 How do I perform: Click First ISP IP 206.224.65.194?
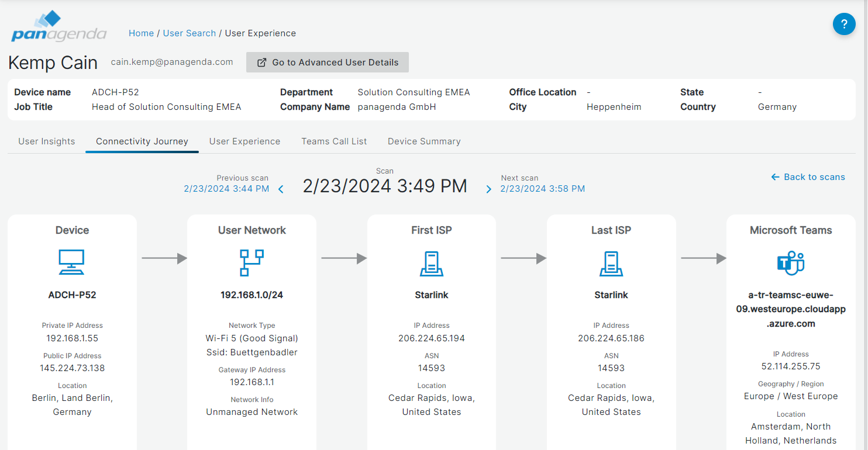(432, 338)
